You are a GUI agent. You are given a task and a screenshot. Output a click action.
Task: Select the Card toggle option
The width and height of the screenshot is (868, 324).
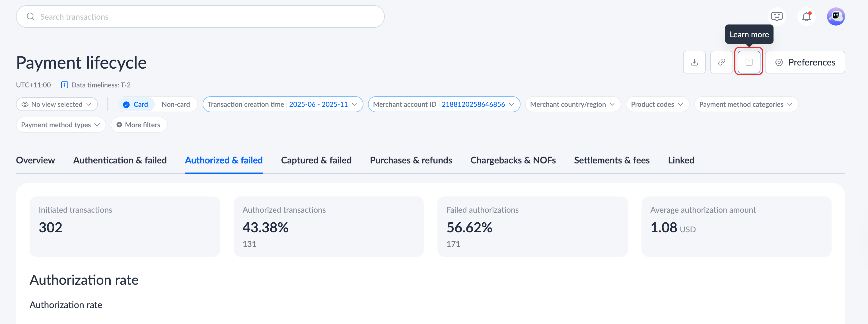click(x=136, y=104)
